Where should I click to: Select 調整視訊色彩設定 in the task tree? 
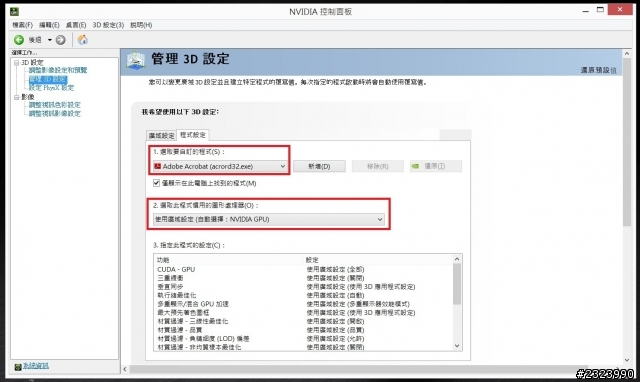pyautogui.click(x=54, y=105)
